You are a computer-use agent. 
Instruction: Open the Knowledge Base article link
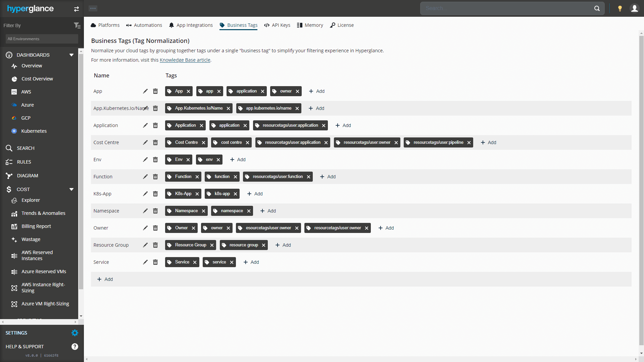point(185,60)
